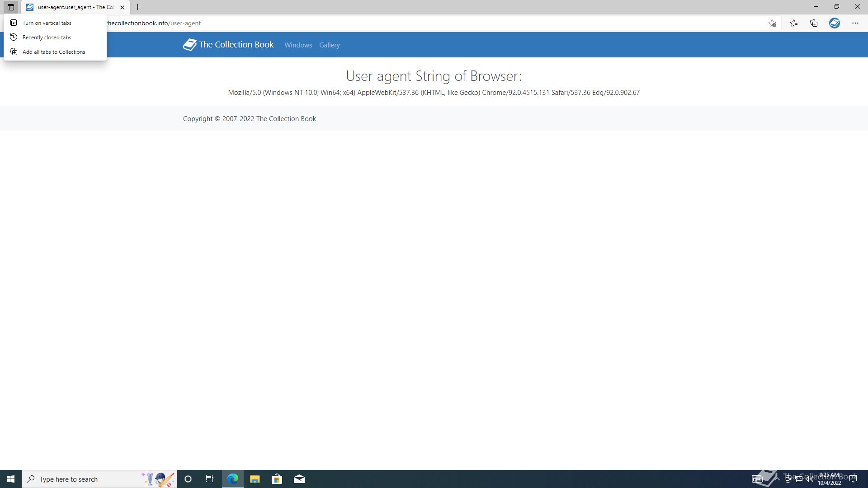Click The Collection Book logo link
The image size is (868, 488).
click(x=228, y=45)
